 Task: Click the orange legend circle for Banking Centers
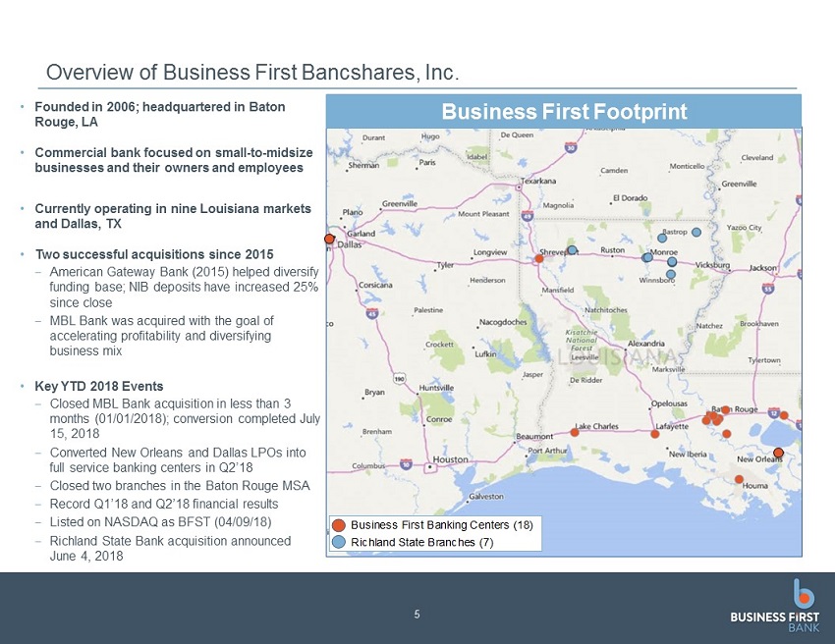click(x=339, y=525)
